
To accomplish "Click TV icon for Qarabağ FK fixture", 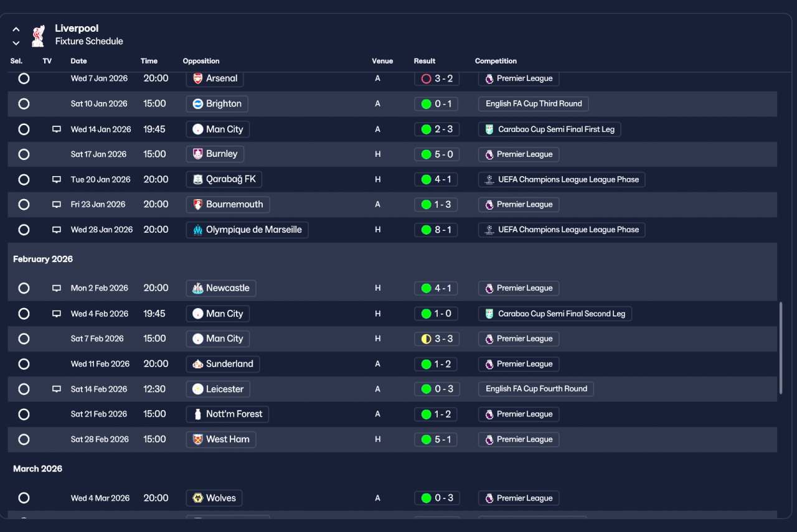I will [57, 179].
